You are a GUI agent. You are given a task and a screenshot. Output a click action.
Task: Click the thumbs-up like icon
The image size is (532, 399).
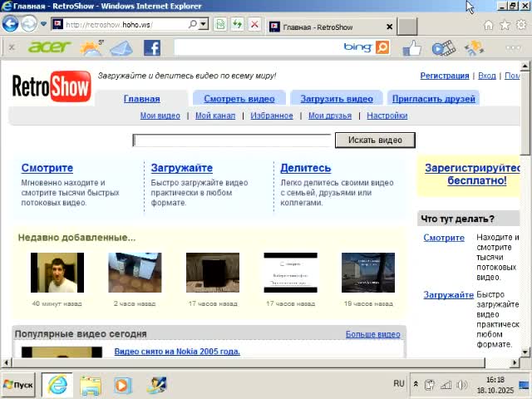411,47
